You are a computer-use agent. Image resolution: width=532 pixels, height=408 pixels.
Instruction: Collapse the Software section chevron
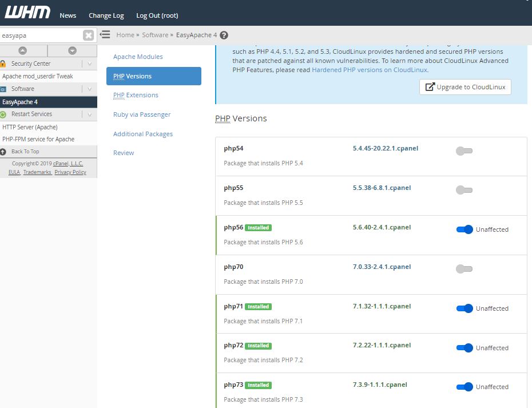[90, 89]
